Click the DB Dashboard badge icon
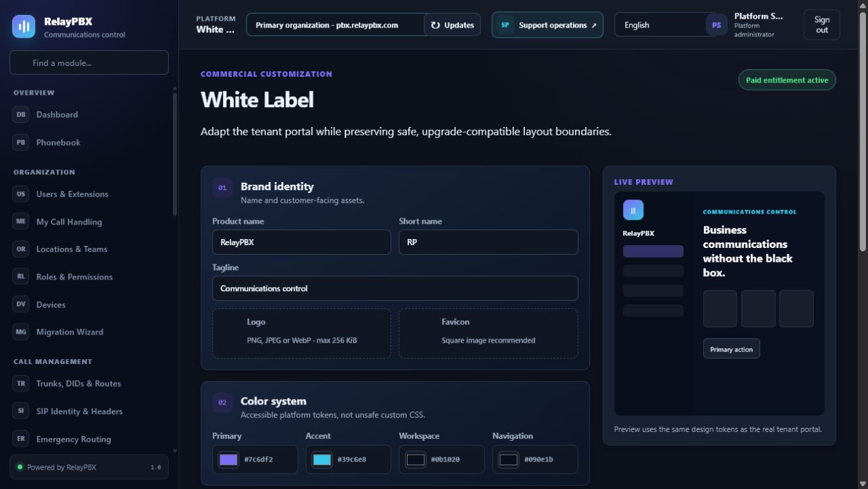Screen dimensions: 868x489 (x=21, y=115)
